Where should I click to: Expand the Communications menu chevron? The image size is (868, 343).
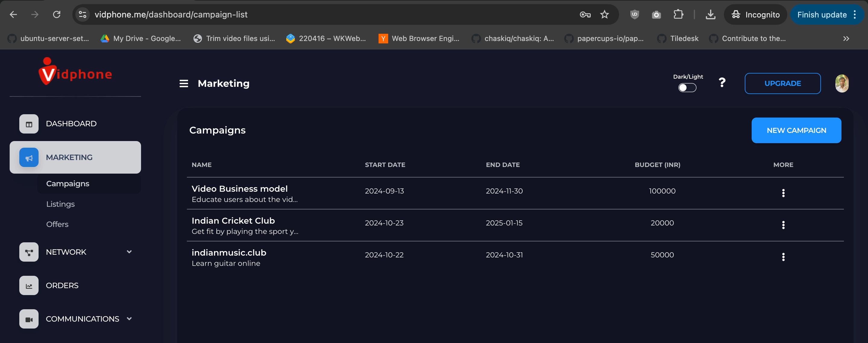pos(129,319)
